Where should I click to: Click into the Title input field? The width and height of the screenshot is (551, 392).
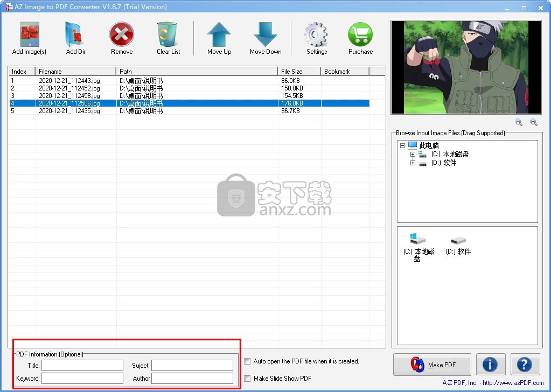(x=82, y=365)
